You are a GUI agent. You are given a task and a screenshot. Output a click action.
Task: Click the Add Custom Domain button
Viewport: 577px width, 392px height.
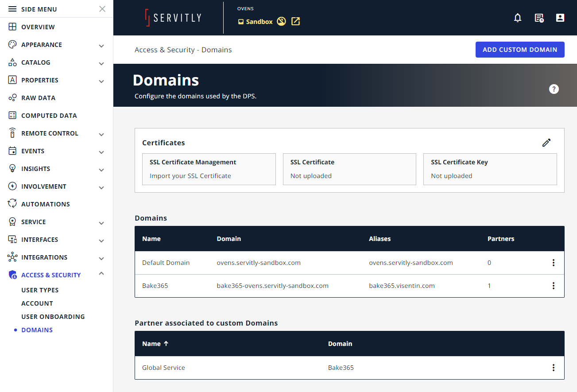click(x=520, y=50)
